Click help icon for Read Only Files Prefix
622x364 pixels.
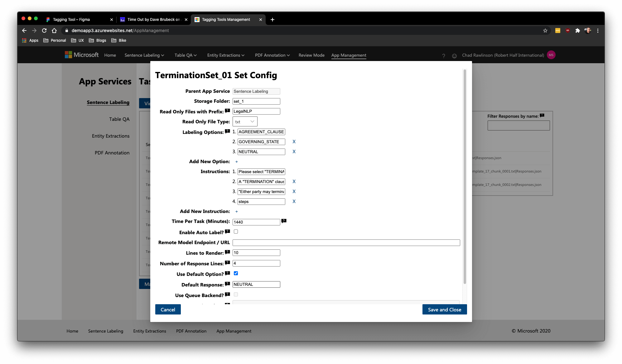(x=227, y=111)
